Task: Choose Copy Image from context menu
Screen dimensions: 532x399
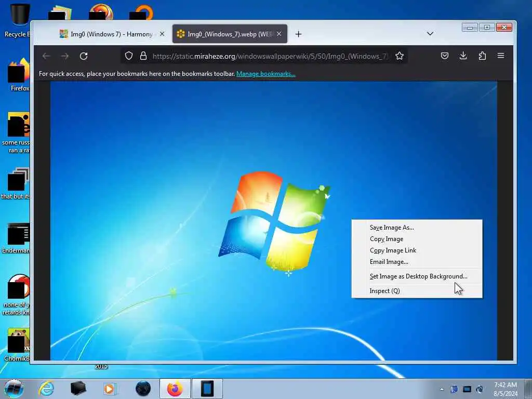Action: click(417, 239)
